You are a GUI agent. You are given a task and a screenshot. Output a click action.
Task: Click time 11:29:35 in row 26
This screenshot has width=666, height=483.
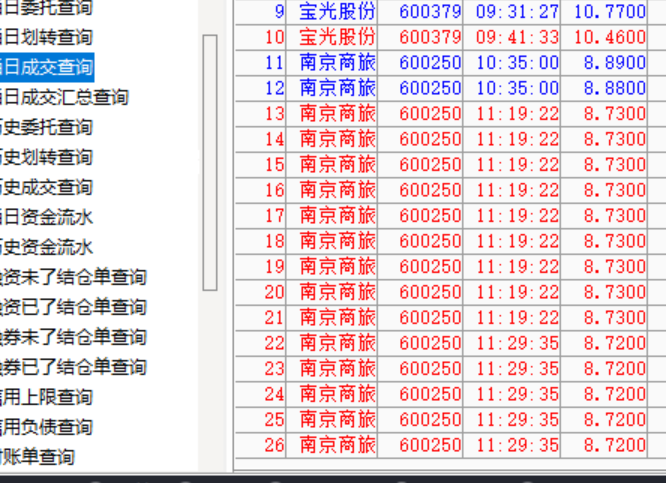517,445
